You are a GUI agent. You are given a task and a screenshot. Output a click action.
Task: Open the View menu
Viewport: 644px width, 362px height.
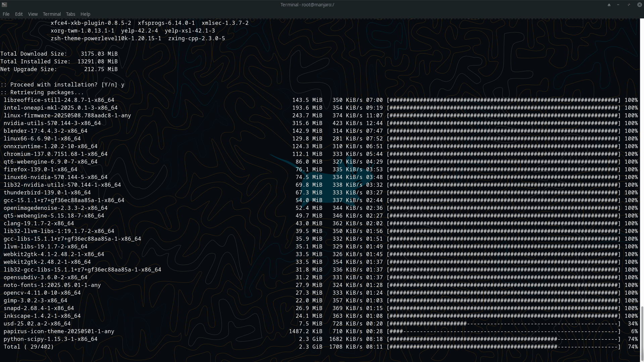(33, 14)
